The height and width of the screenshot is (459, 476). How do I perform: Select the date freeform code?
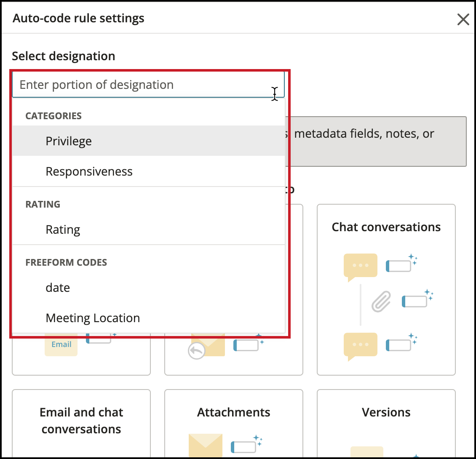[x=148, y=288]
